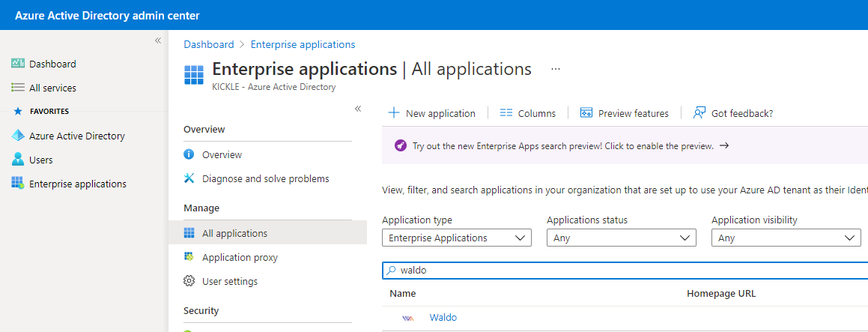Viewport: 868px width, 332px height.
Task: Click the Got feedback person icon
Action: pos(699,112)
